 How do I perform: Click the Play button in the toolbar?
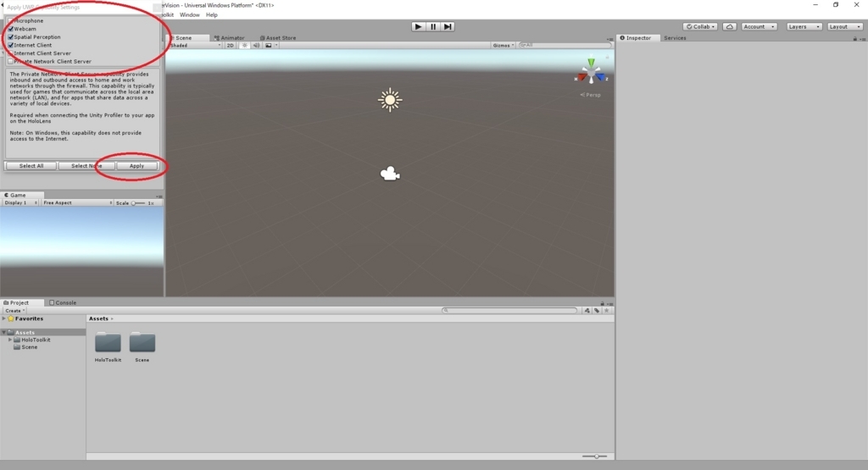(x=418, y=26)
